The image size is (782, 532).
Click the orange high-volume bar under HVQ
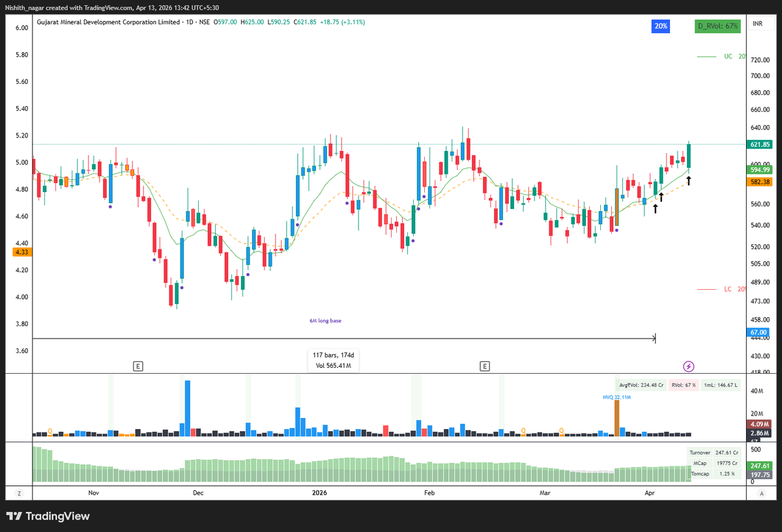click(x=616, y=418)
